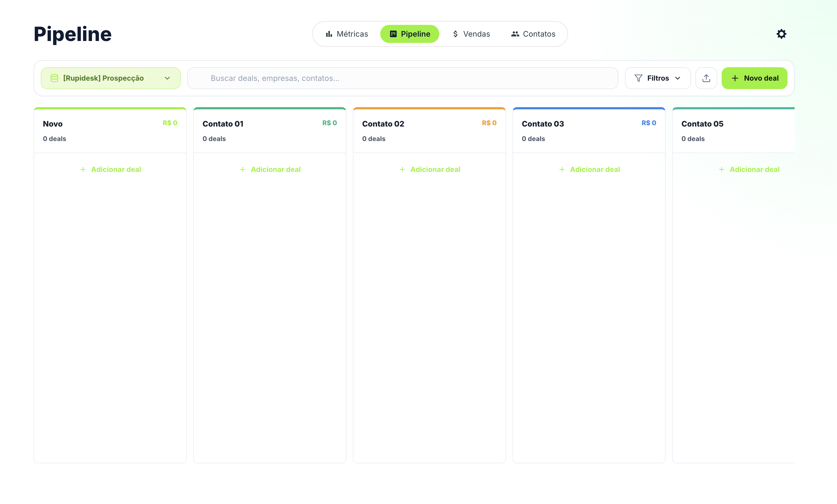837x504 pixels.
Task: Add a deal to Contato 05 column
Action: 749,169
